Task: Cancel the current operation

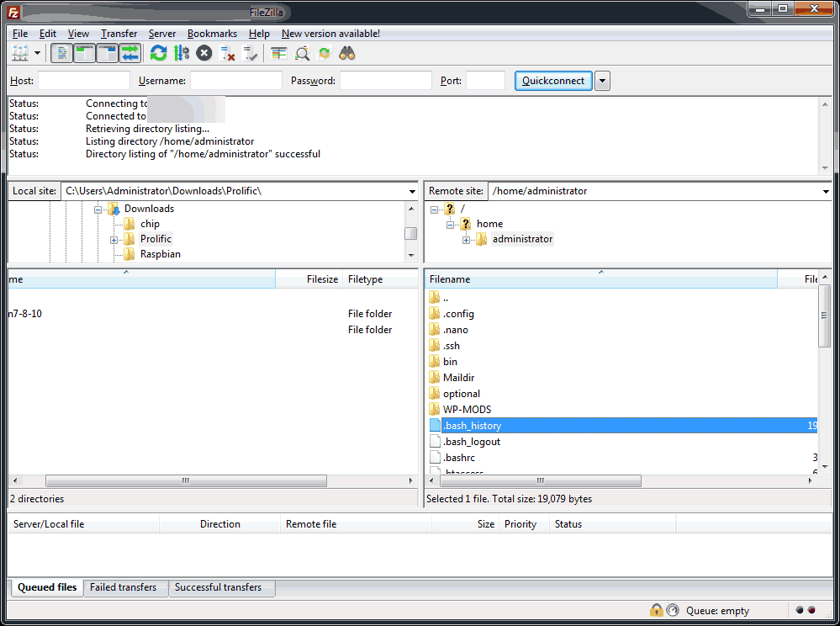Action: click(204, 53)
